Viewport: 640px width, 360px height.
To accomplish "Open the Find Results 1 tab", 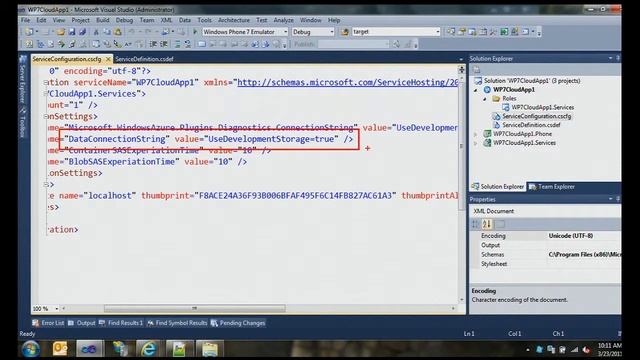I will [x=121, y=323].
